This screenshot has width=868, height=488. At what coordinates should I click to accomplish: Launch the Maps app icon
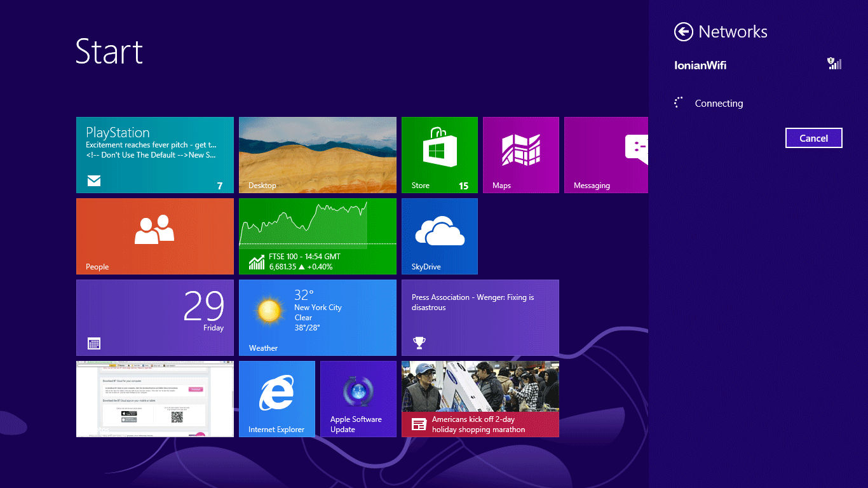[x=521, y=150]
